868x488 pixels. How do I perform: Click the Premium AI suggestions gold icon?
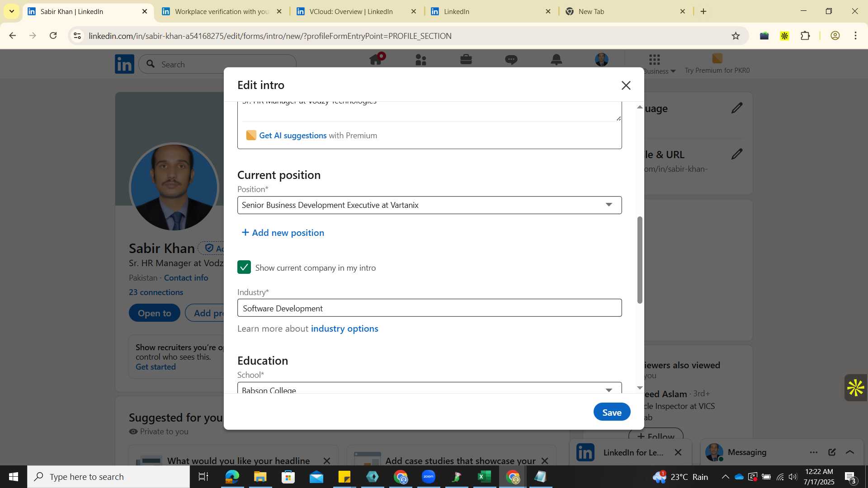(x=251, y=135)
